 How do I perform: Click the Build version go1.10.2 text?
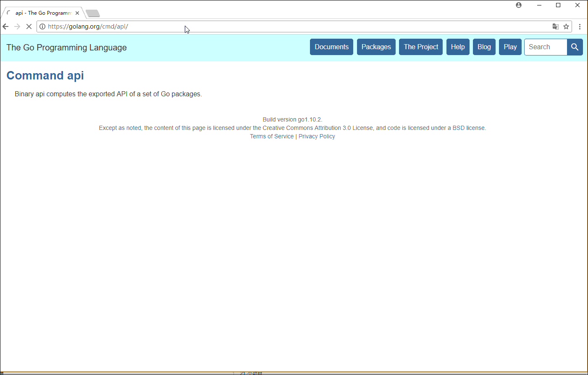point(292,119)
